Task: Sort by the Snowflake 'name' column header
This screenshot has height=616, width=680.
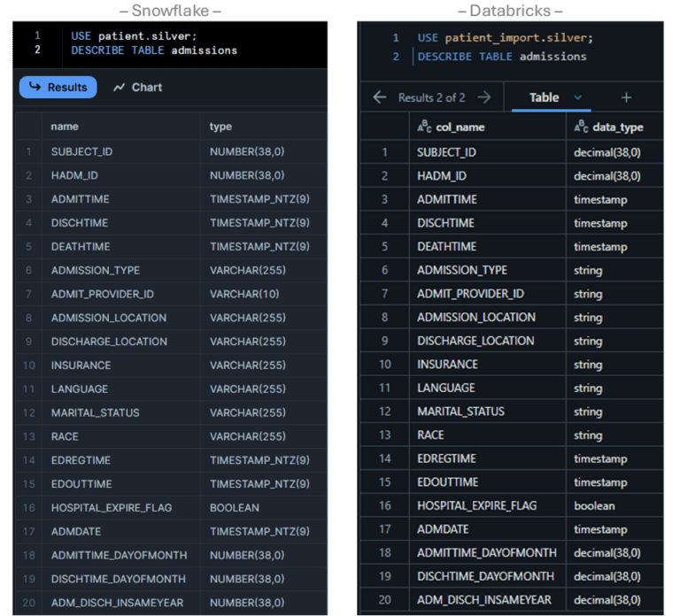Action: (x=65, y=127)
